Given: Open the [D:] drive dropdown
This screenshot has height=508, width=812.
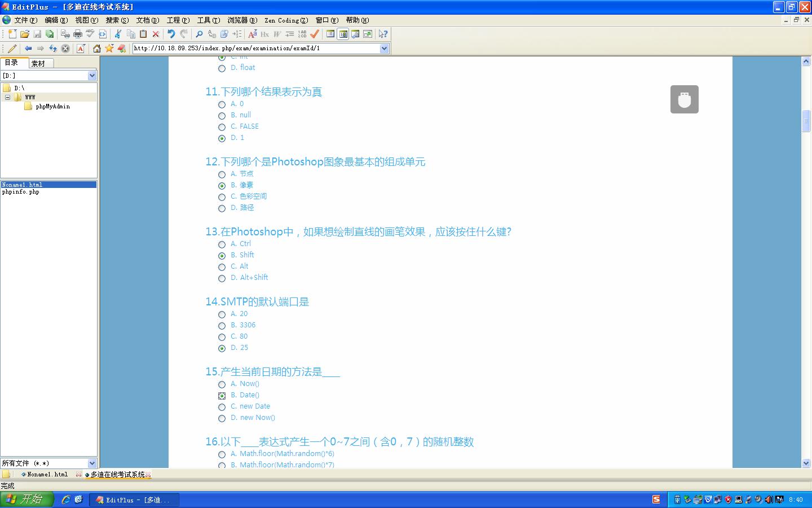Looking at the screenshot, I should [x=92, y=76].
